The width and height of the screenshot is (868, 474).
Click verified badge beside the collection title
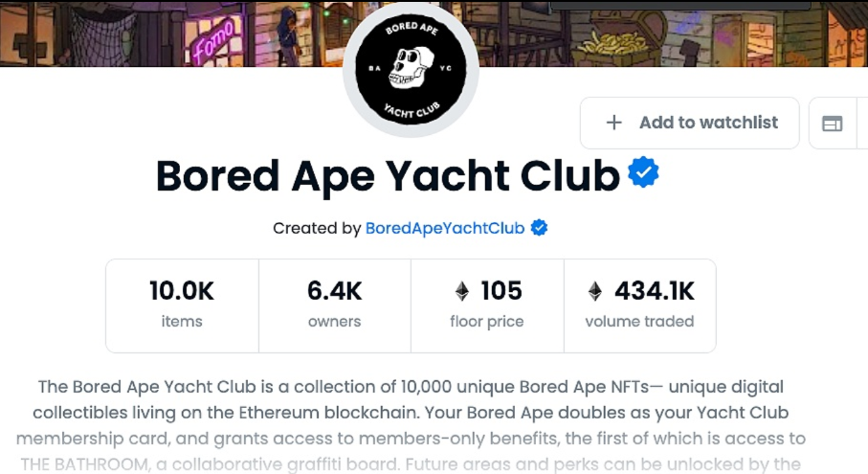pyautogui.click(x=643, y=173)
